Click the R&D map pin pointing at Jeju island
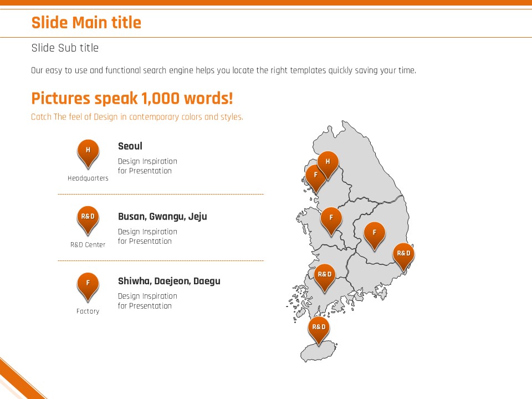Screen dimensions: 532x399 [x=319, y=328]
